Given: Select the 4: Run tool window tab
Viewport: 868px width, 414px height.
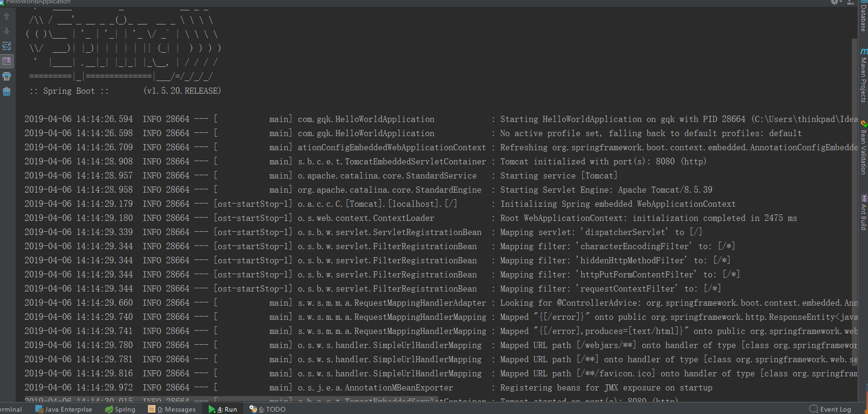Looking at the screenshot, I should point(223,409).
